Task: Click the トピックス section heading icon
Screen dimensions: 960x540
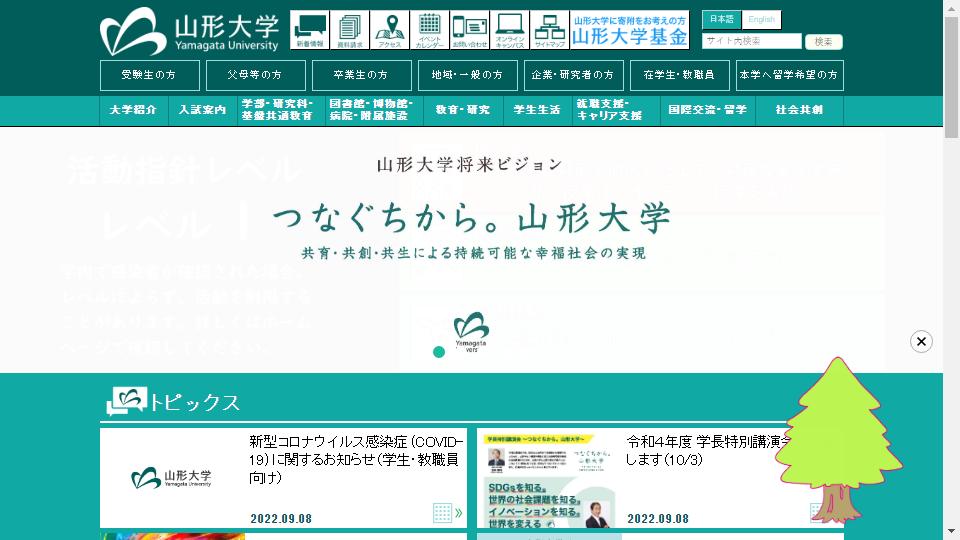Action: click(127, 402)
